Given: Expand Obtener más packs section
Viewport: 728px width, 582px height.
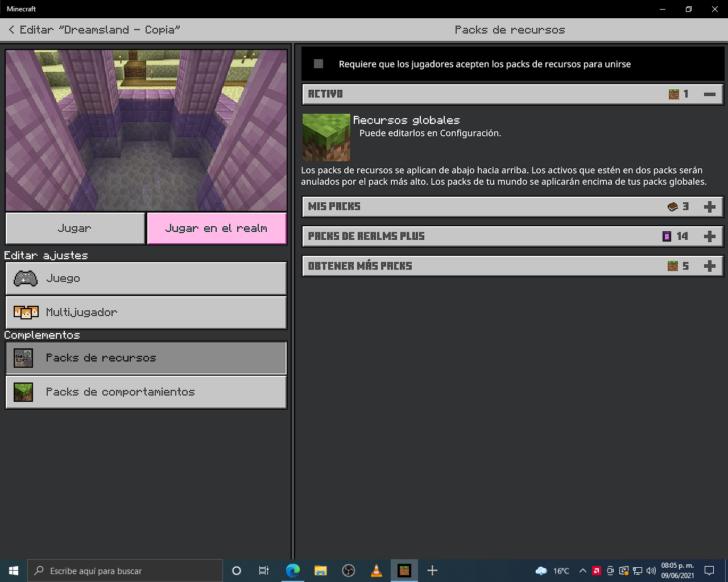Looking at the screenshot, I should 709,266.
